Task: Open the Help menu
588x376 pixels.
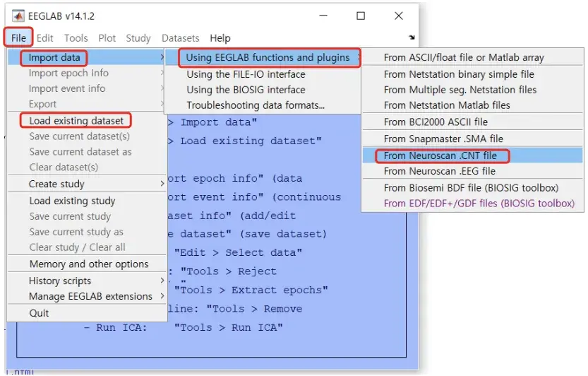Action: pos(220,38)
